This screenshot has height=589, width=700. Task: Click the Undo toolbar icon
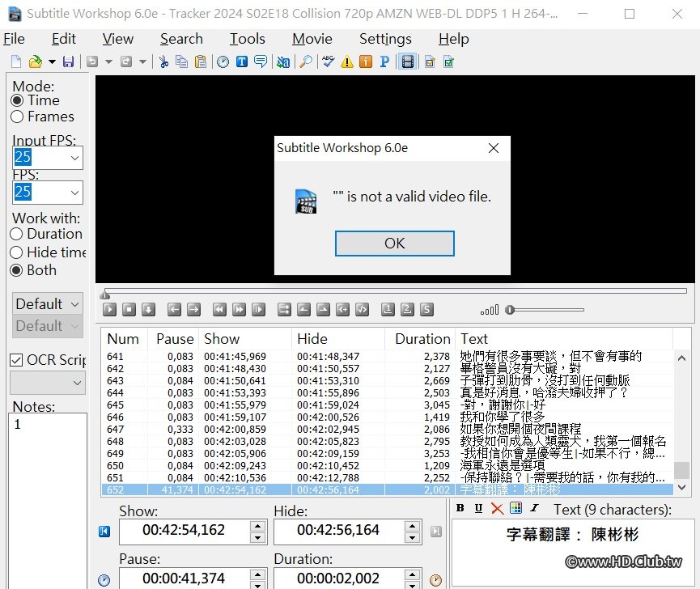tap(92, 61)
